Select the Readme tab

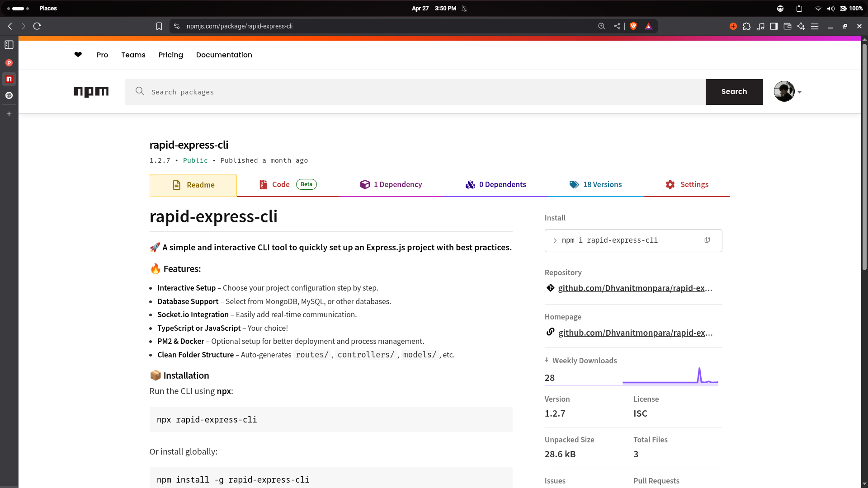[193, 185]
